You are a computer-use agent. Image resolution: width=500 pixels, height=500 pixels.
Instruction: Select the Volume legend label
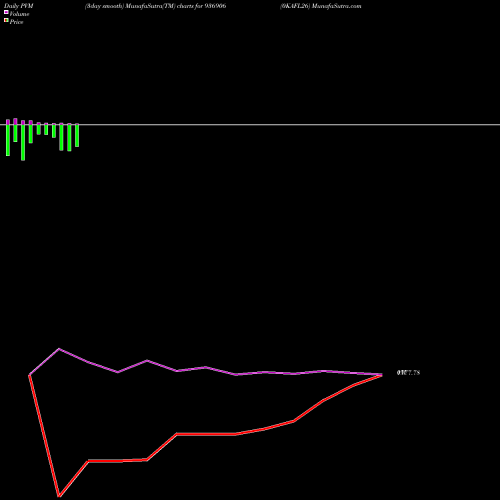click(19, 14)
